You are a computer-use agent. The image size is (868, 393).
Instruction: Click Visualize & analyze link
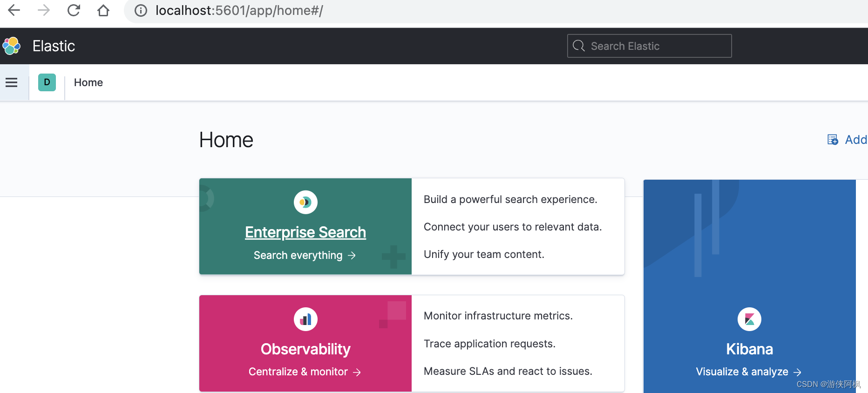tap(749, 372)
